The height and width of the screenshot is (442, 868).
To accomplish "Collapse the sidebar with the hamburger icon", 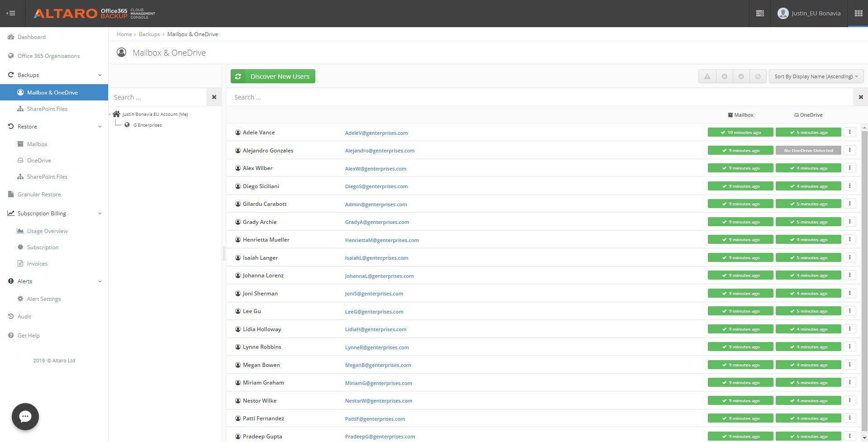I will coord(11,13).
